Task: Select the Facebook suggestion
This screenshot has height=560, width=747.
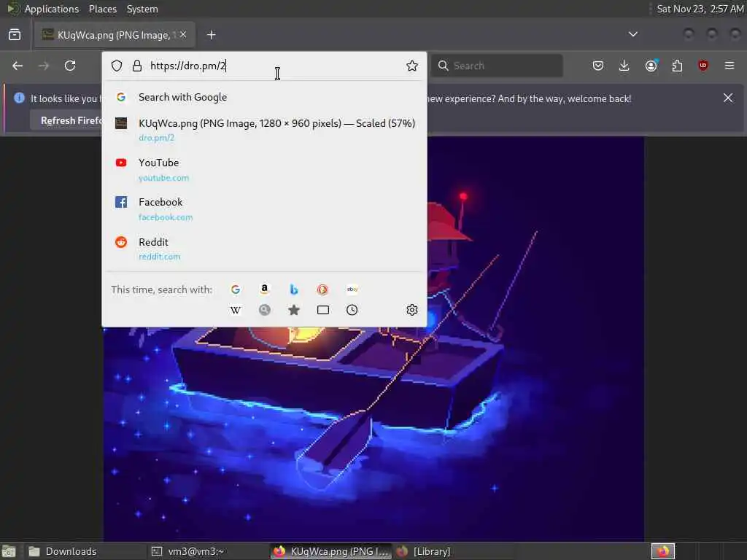Action: pyautogui.click(x=264, y=209)
